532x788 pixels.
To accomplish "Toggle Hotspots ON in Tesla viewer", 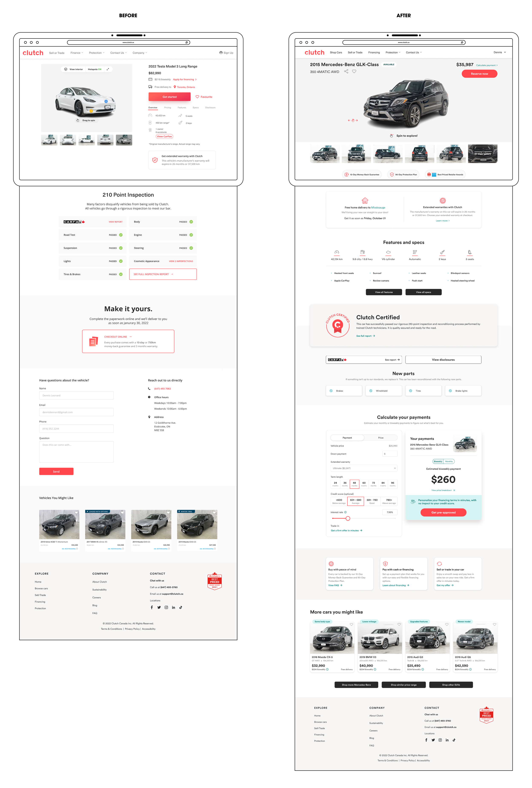I will tap(95, 69).
